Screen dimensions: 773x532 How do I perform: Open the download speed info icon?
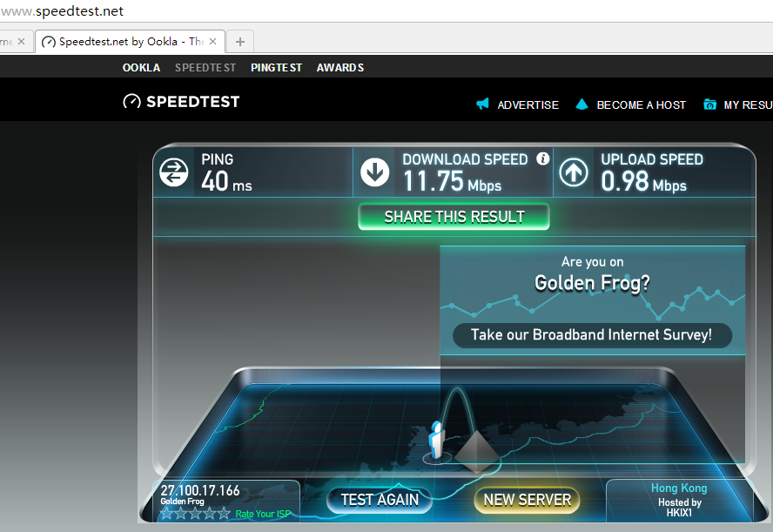[x=543, y=158]
